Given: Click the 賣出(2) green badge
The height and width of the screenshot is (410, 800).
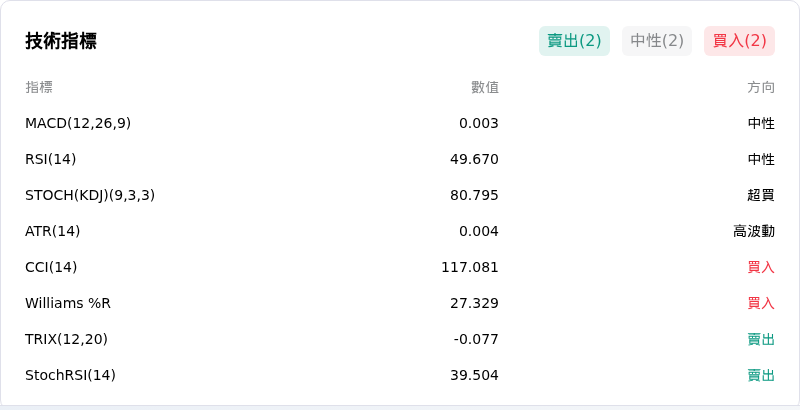Looking at the screenshot, I should pyautogui.click(x=574, y=41).
